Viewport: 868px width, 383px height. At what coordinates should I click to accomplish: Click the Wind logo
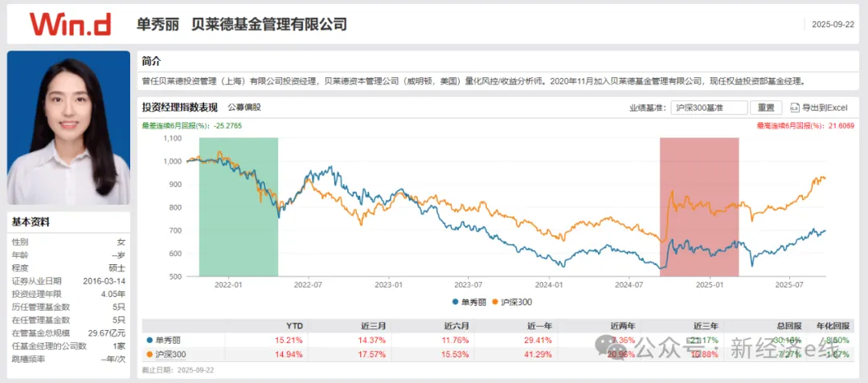pos(70,23)
